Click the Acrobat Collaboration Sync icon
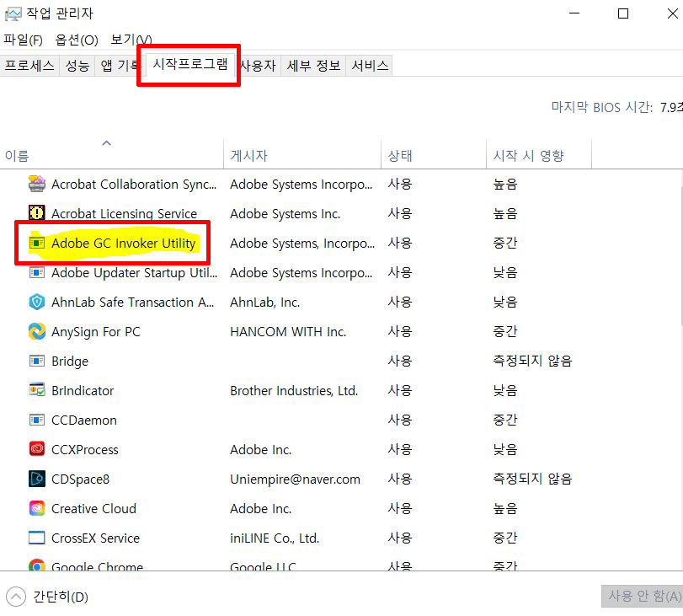683x616 pixels. tap(36, 184)
